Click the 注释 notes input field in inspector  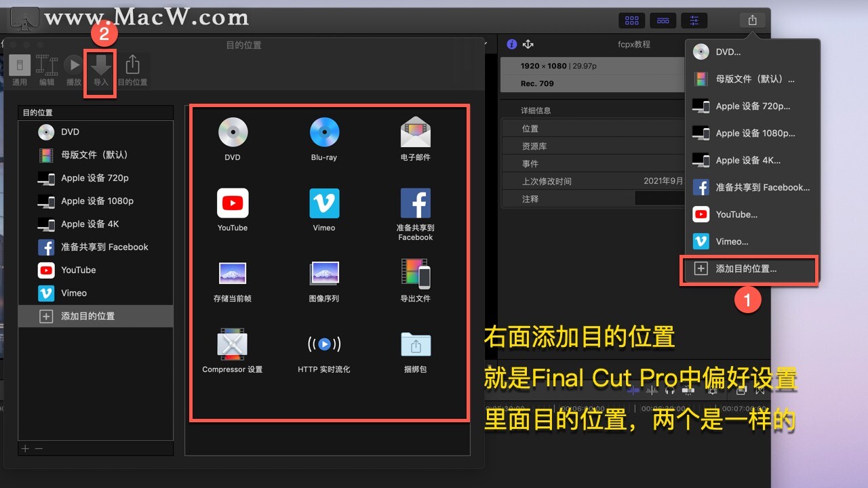[659, 199]
